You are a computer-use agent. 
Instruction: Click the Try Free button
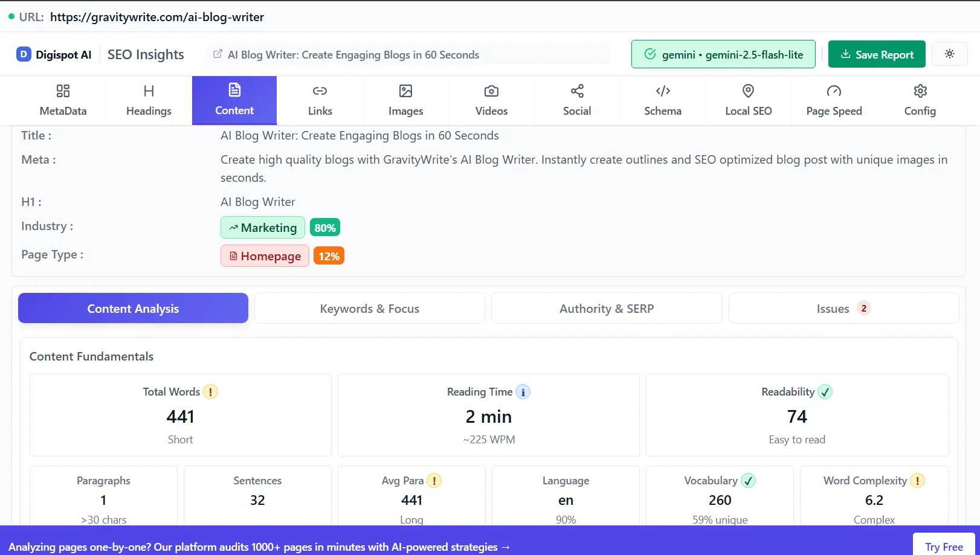tap(943, 546)
